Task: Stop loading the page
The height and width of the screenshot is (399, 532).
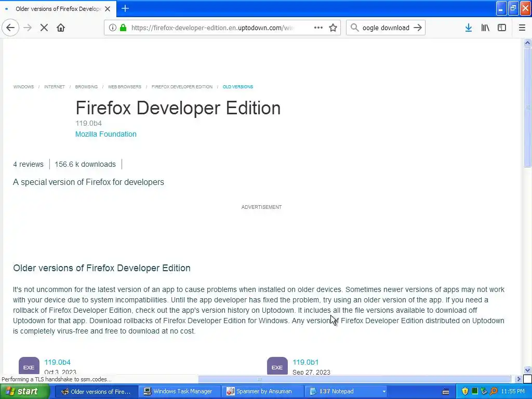Action: pyautogui.click(x=44, y=28)
